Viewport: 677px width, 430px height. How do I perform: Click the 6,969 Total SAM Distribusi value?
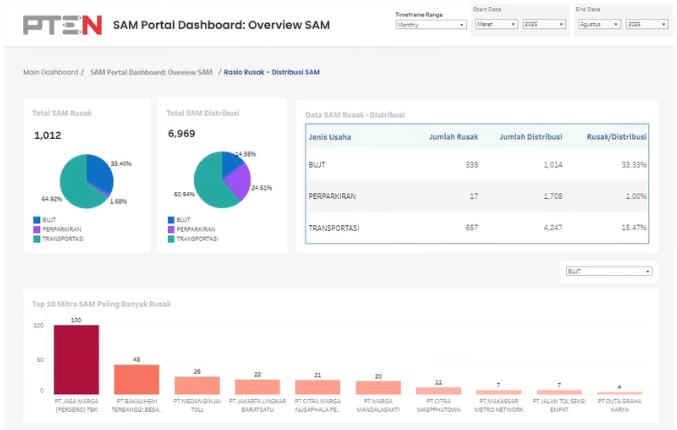181,134
